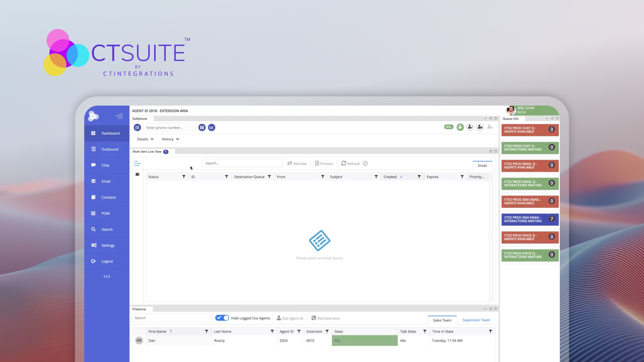Click the agent edit status icon
The width and height of the screenshot is (644, 362).
[x=470, y=127]
